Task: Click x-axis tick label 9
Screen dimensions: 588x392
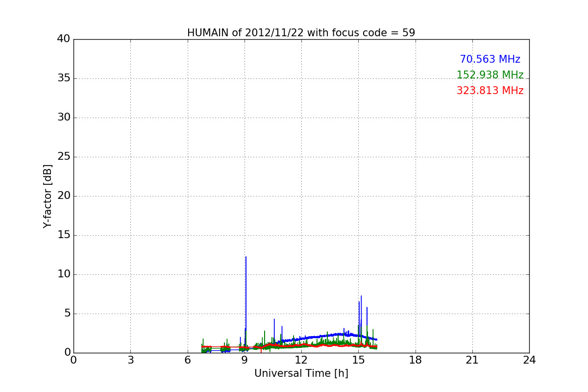Action: (x=245, y=360)
